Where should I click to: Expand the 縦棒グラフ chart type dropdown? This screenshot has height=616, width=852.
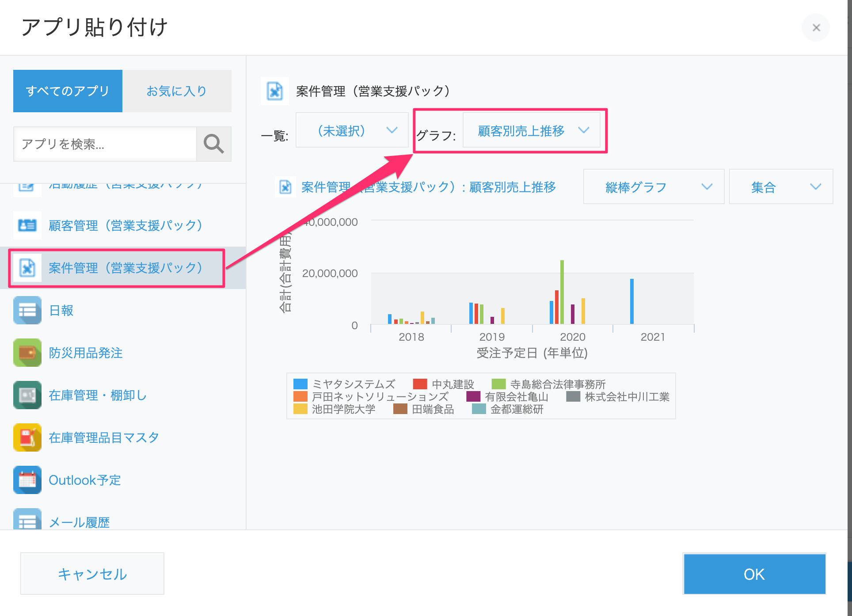654,186
